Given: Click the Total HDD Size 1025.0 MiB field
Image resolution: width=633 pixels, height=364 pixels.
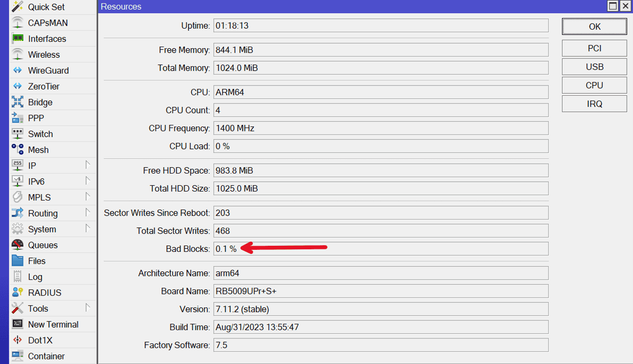Looking at the screenshot, I should tap(381, 188).
